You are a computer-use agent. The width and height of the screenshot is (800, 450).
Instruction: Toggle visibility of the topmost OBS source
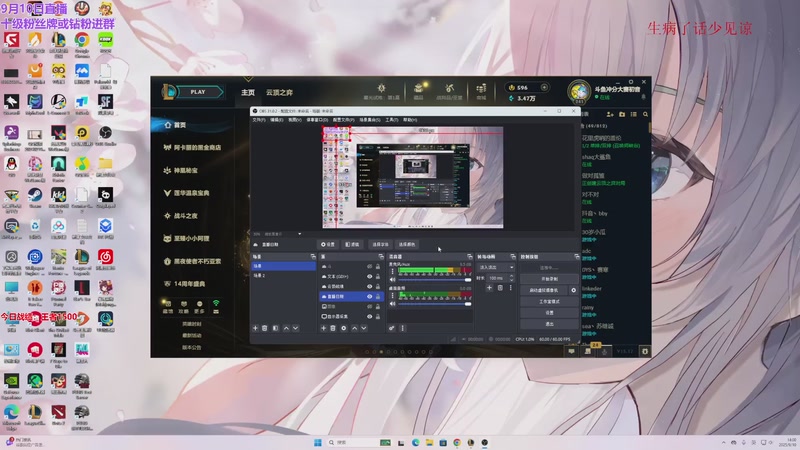click(x=369, y=266)
